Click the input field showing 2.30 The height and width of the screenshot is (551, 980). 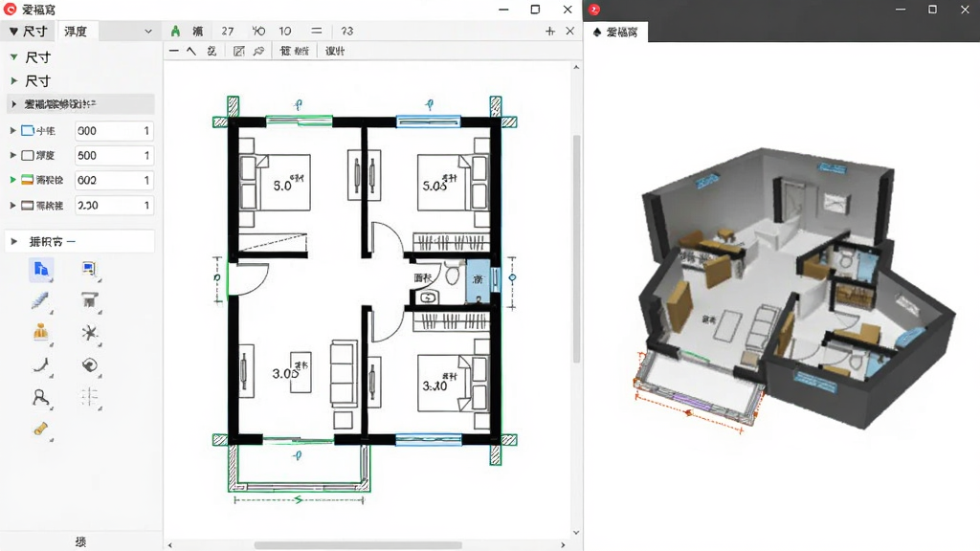pyautogui.click(x=115, y=205)
